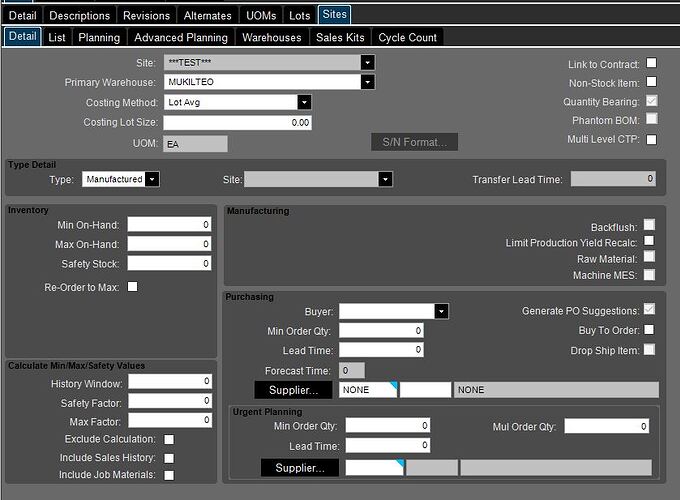Open the Warehouses sub-tab

point(271,37)
